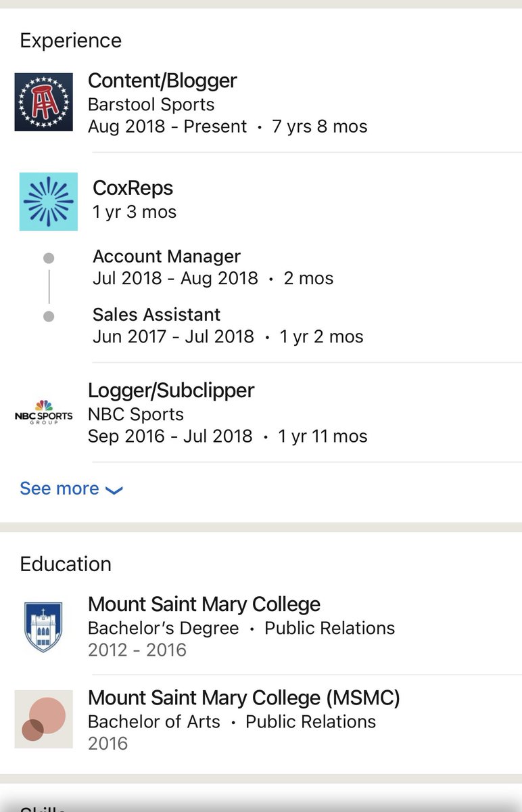Open Mount Saint Mary College (MSMC) title
522x812 pixels.
tap(244, 698)
